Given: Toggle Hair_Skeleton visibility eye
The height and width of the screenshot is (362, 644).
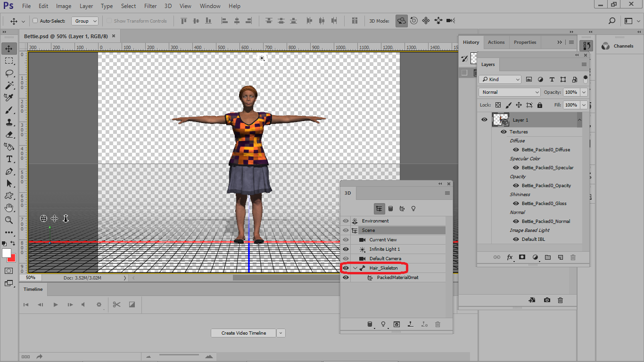Looking at the screenshot, I should point(346,268).
